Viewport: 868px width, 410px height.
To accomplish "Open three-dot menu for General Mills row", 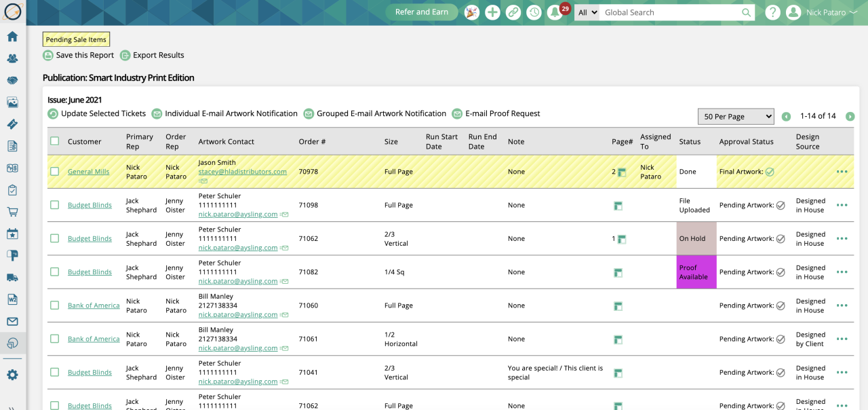I will click(842, 172).
